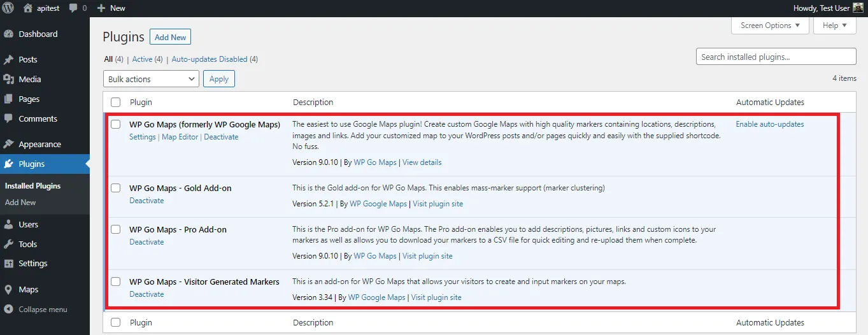The width and height of the screenshot is (868, 335).
Task: Open the Tools menu item
Action: tap(28, 245)
